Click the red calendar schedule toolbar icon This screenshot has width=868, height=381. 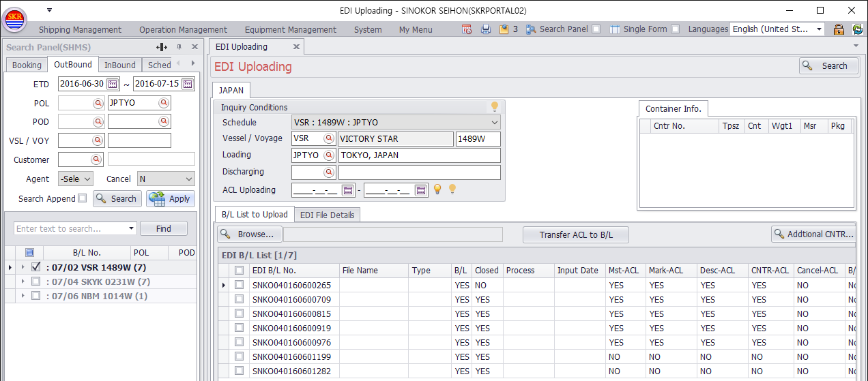coord(467,29)
